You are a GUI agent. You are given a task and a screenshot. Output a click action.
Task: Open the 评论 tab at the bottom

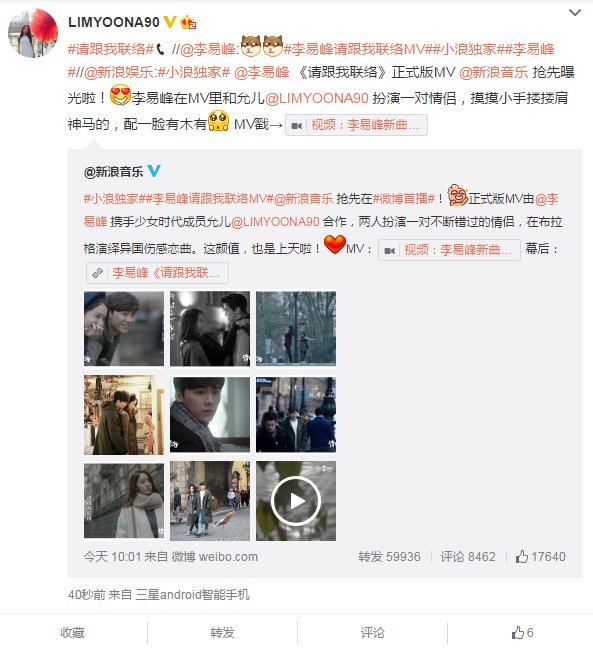pyautogui.click(x=373, y=633)
